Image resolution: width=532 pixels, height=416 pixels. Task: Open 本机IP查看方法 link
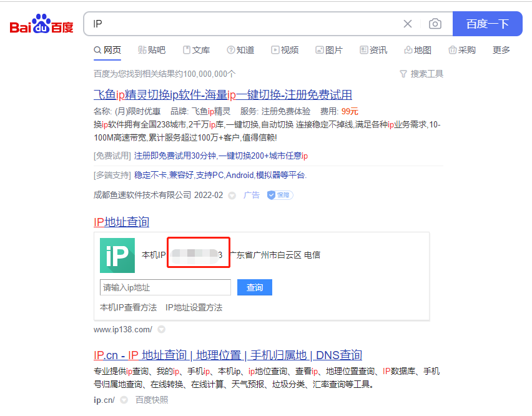[128, 307]
